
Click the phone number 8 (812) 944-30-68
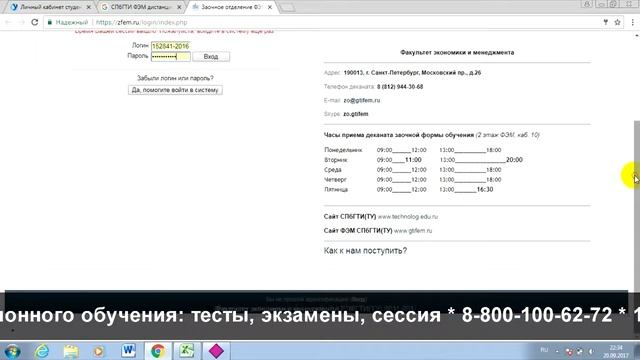click(x=400, y=87)
